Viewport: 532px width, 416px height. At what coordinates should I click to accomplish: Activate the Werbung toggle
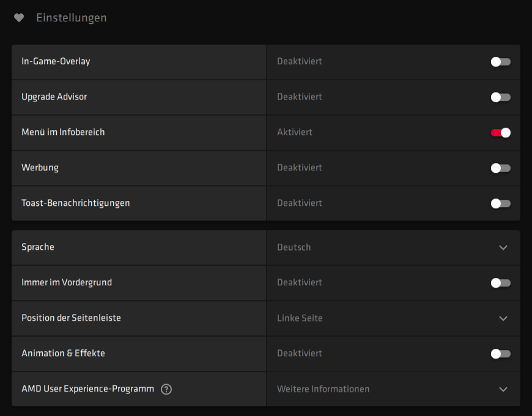[500, 167]
